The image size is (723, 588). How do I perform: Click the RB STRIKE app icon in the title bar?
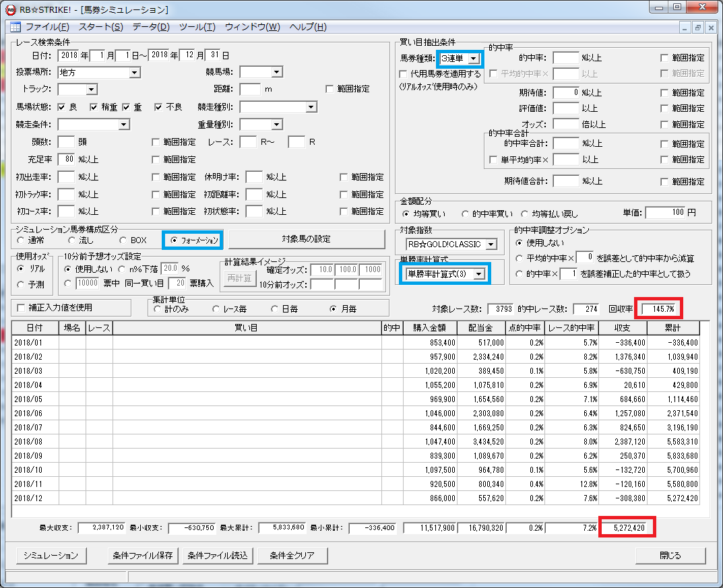[x=10, y=9]
